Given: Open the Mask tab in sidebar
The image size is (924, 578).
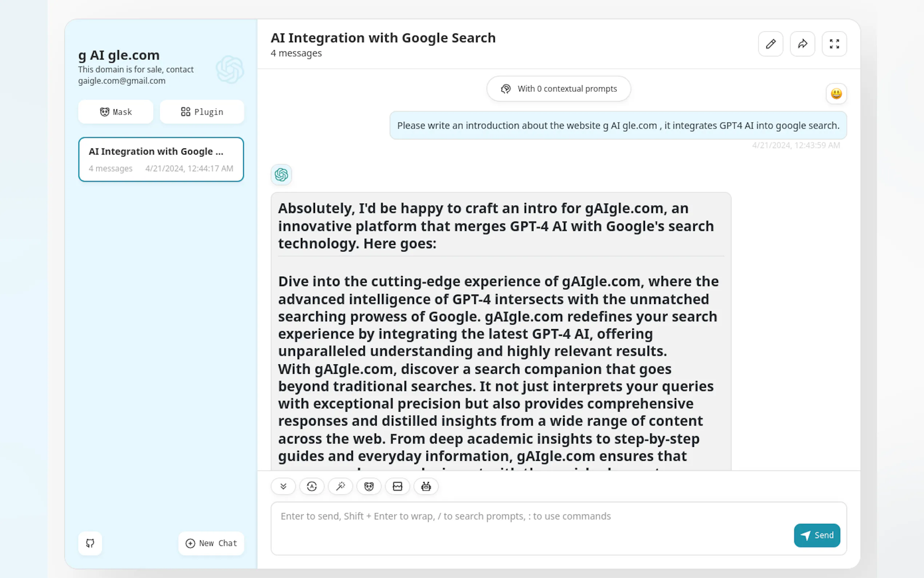Looking at the screenshot, I should pyautogui.click(x=116, y=112).
